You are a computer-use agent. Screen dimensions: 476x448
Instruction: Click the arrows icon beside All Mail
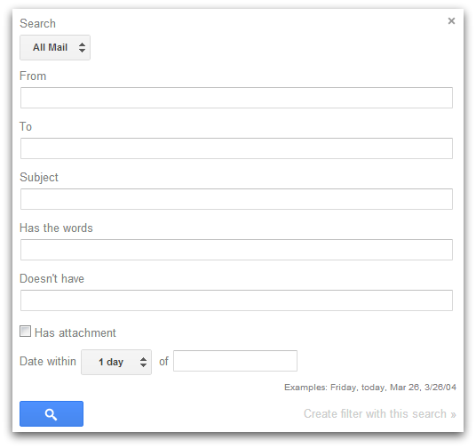[82, 47]
